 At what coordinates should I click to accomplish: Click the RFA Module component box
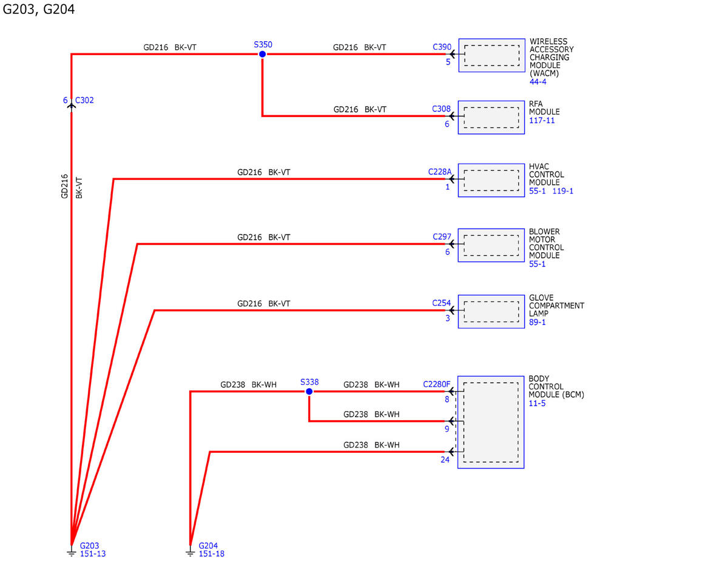(x=491, y=117)
